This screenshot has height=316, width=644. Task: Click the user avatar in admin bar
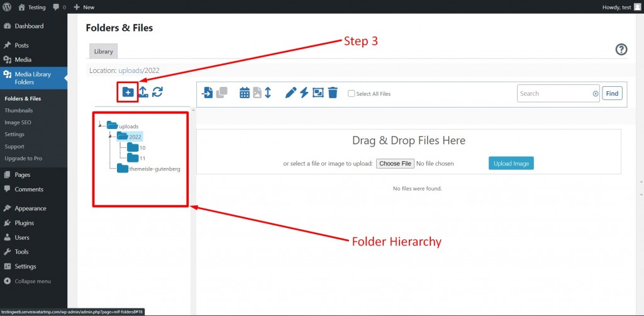(x=637, y=7)
